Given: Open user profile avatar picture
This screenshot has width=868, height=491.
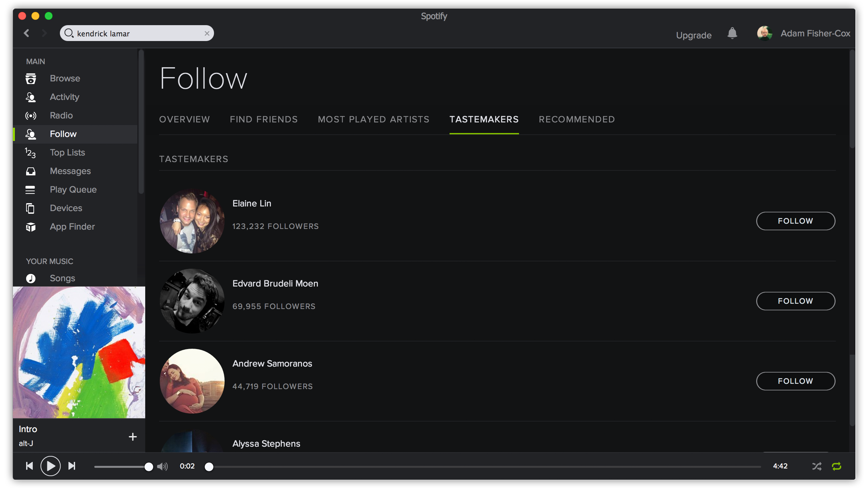Looking at the screenshot, I should click(764, 33).
